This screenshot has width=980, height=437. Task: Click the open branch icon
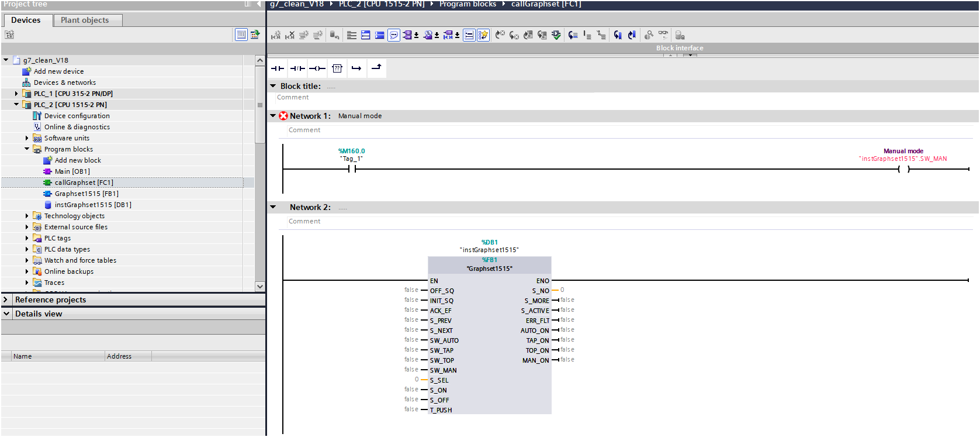click(x=356, y=68)
